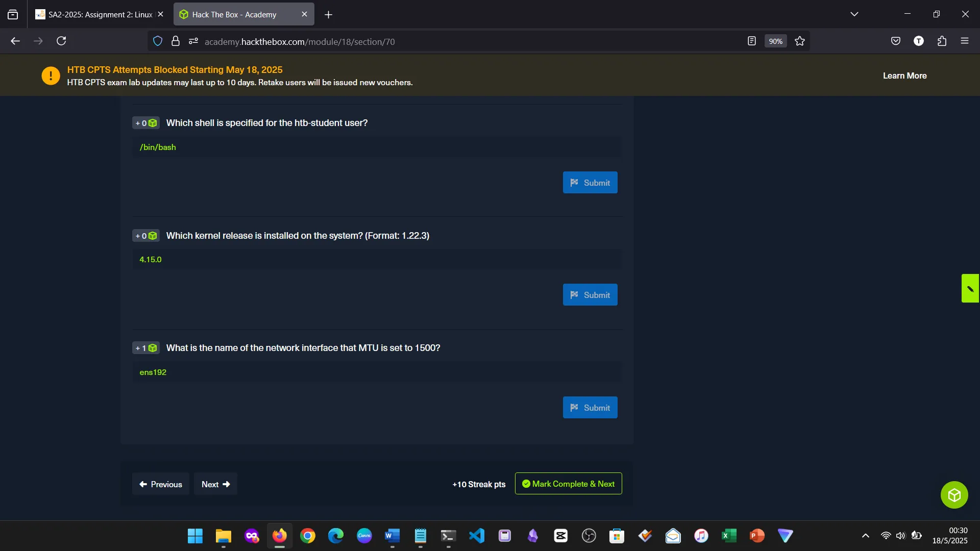Select the Hack The Box Academy tab
The image size is (980, 551).
point(235,14)
